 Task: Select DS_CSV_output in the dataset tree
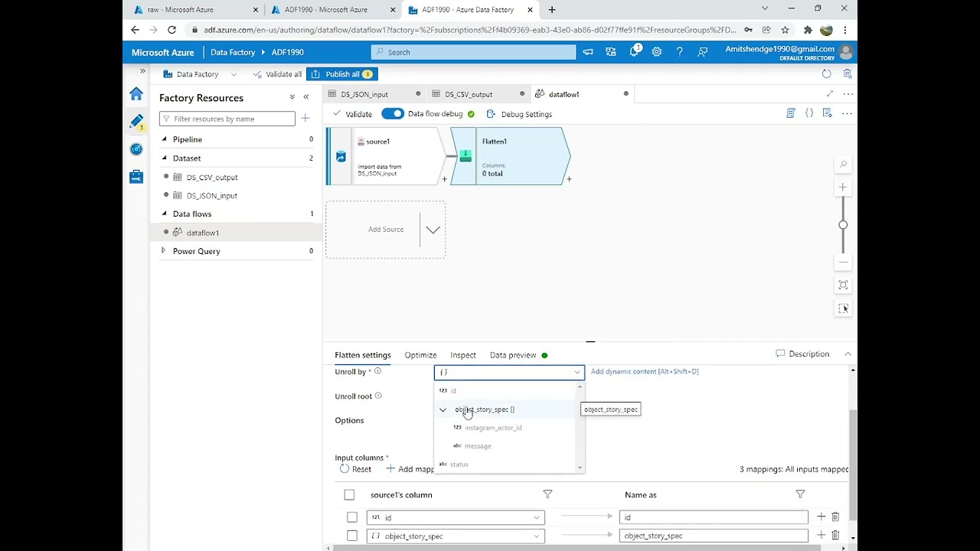click(x=211, y=177)
